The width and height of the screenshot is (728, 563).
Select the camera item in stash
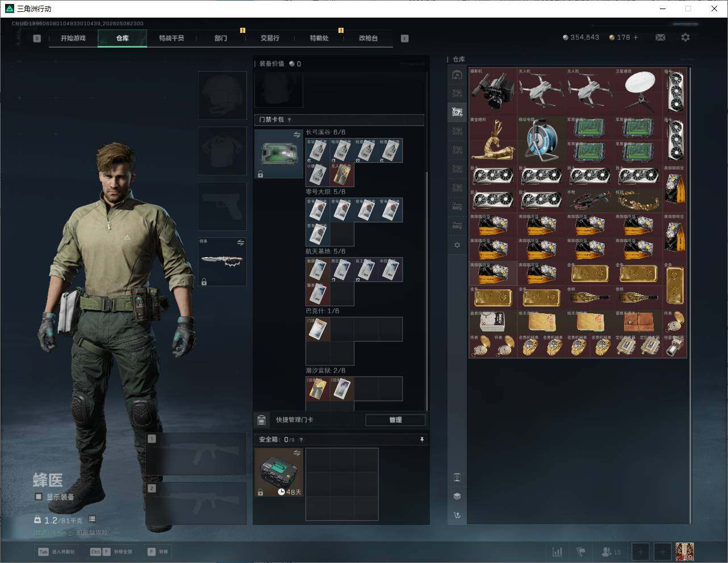click(x=493, y=92)
